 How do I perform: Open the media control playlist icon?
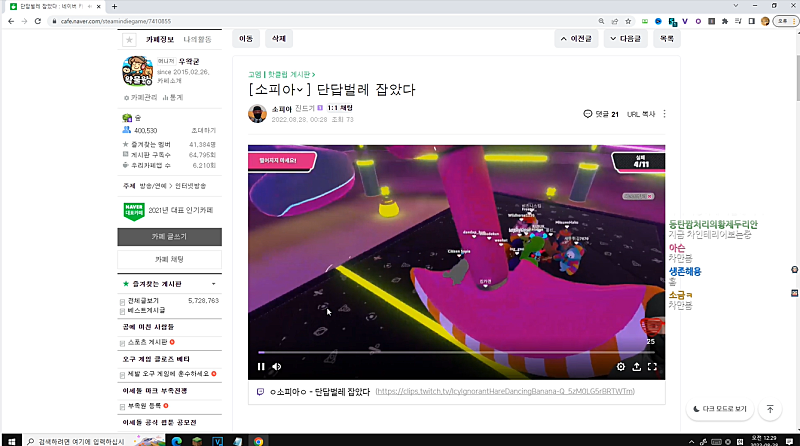pyautogui.click(x=738, y=21)
